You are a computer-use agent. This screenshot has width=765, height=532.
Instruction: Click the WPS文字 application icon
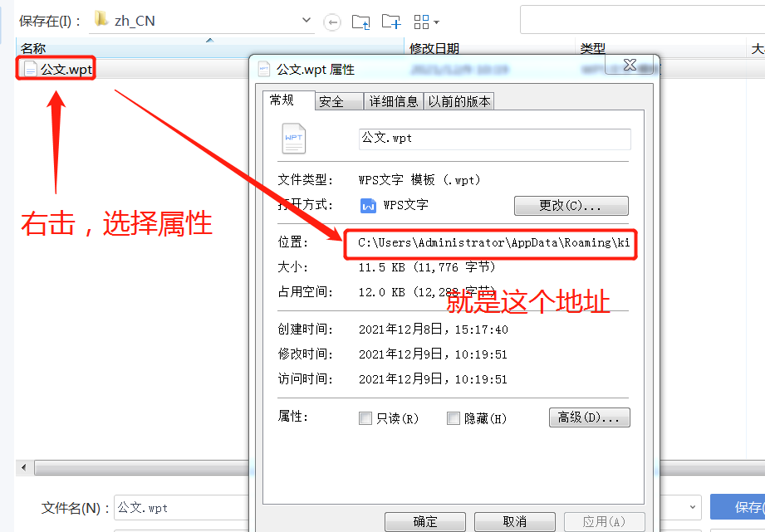368,205
